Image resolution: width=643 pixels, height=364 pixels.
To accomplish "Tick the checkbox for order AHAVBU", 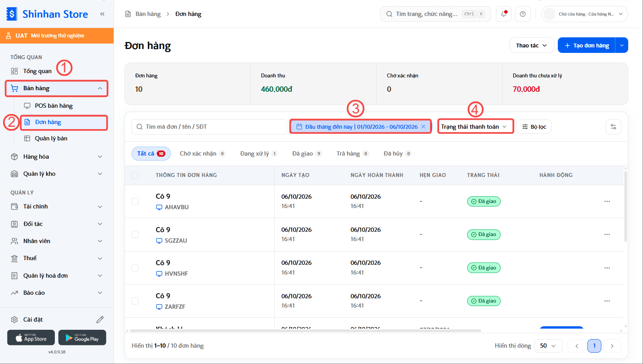I will point(135,201).
